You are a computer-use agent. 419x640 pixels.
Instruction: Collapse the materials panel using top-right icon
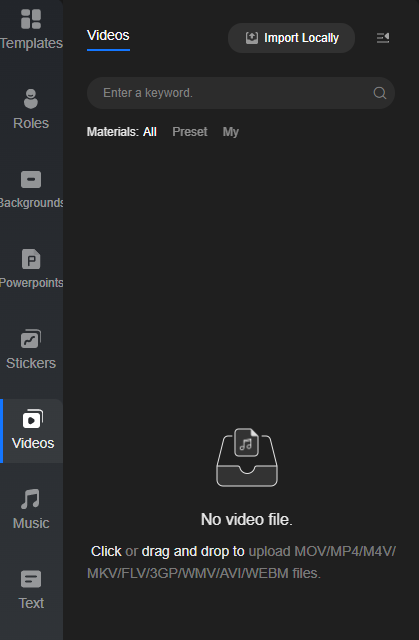(x=383, y=38)
